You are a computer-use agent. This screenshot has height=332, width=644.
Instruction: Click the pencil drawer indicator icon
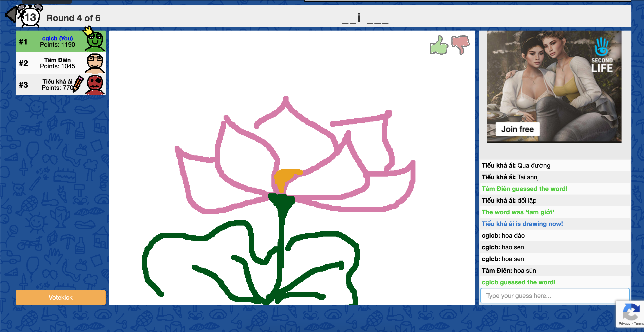click(x=78, y=84)
